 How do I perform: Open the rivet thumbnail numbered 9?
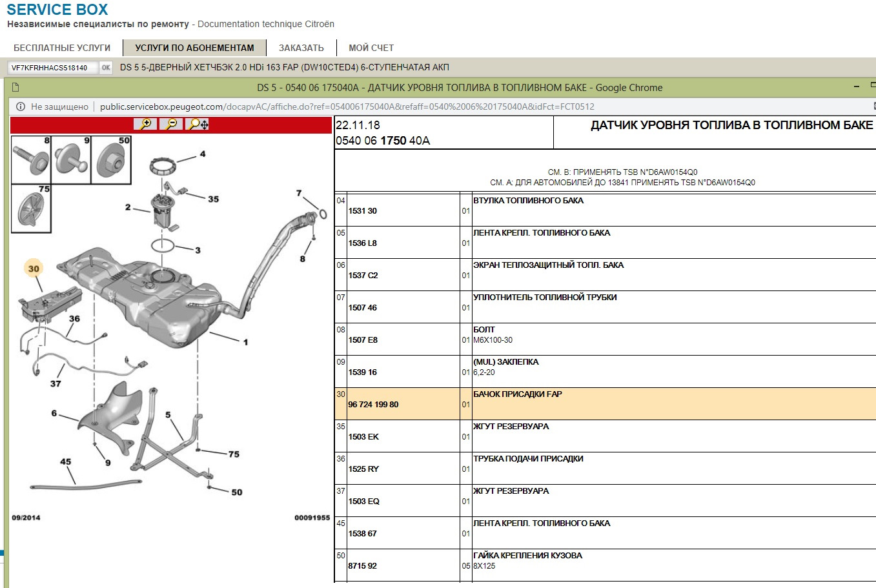coord(71,159)
